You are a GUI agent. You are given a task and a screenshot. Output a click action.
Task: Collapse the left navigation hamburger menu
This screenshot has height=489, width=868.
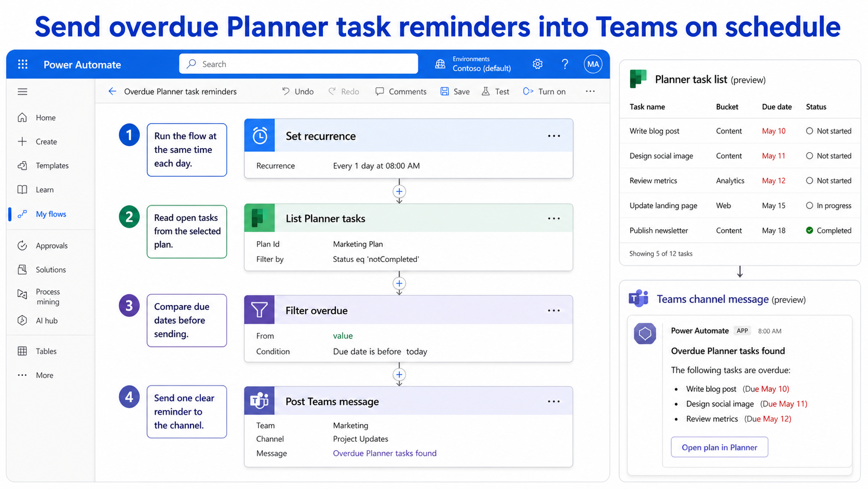coord(22,92)
